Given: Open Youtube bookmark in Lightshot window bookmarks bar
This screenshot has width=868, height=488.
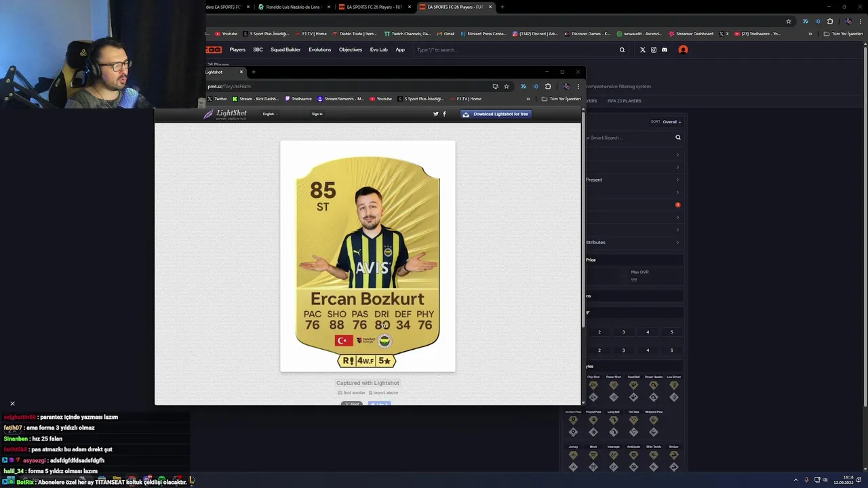Looking at the screenshot, I should [x=381, y=99].
